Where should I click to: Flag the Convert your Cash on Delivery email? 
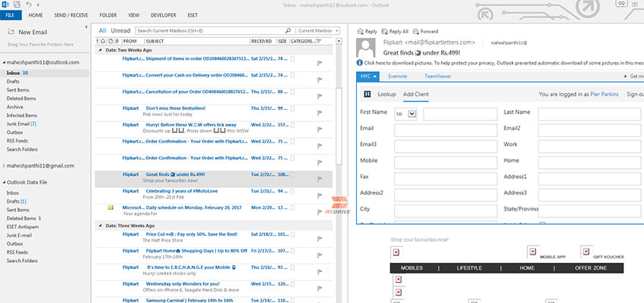[320, 80]
